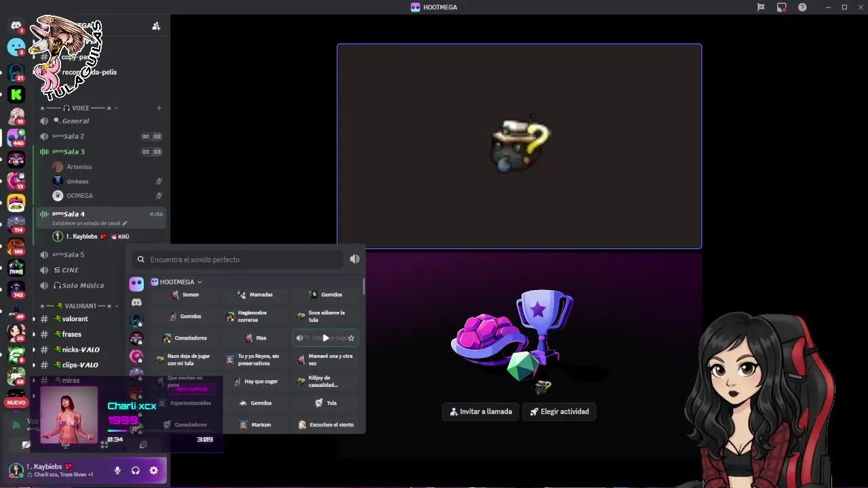Click the video tile in the call

click(519, 146)
